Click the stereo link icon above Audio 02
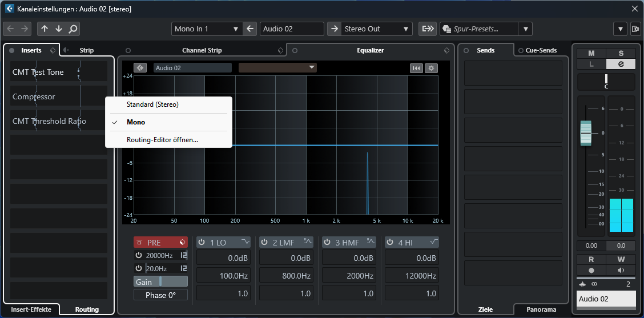Viewport: 644px width, 318px height. 594,284
